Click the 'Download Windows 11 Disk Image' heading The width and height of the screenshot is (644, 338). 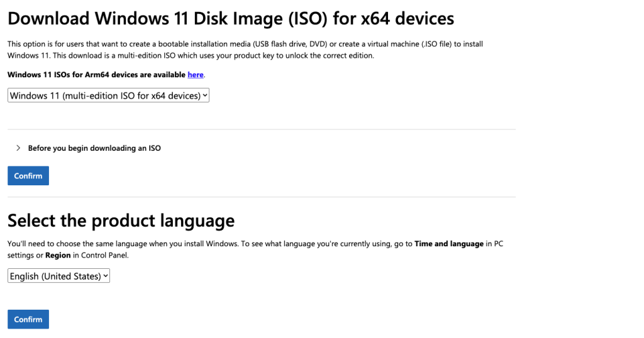click(x=230, y=18)
